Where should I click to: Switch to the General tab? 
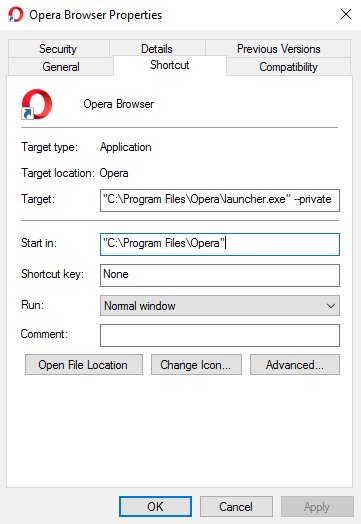61,67
